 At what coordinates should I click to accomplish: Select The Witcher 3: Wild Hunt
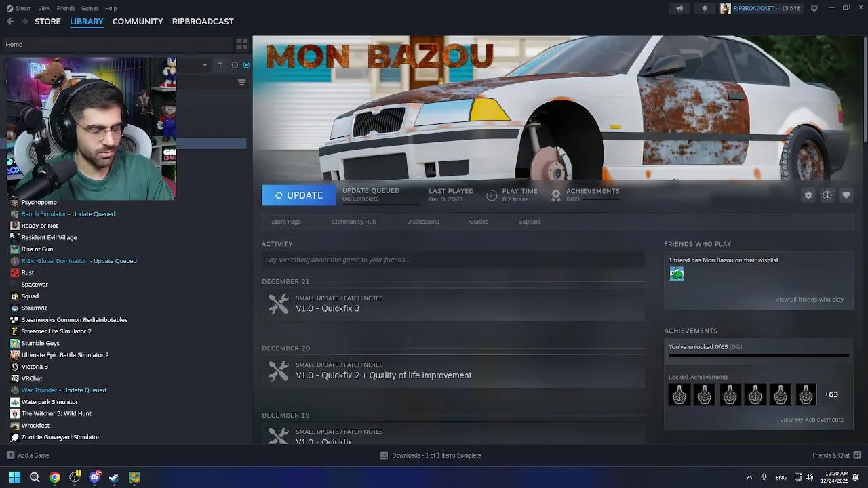[x=56, y=413]
